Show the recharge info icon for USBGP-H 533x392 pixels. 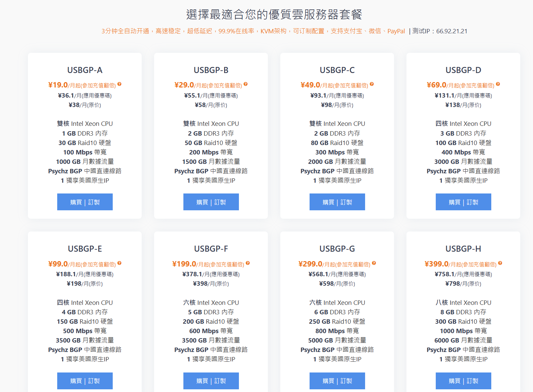tap(500, 263)
